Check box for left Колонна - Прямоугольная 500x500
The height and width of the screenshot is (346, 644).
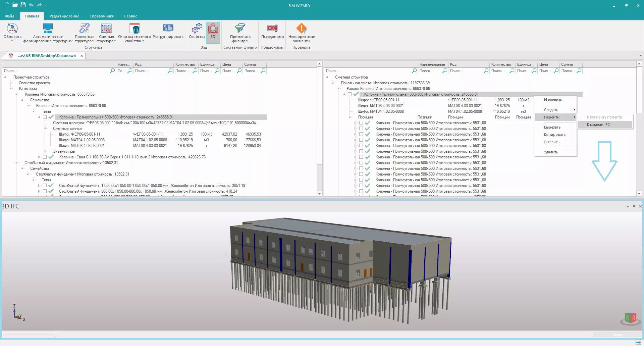[x=45, y=117]
